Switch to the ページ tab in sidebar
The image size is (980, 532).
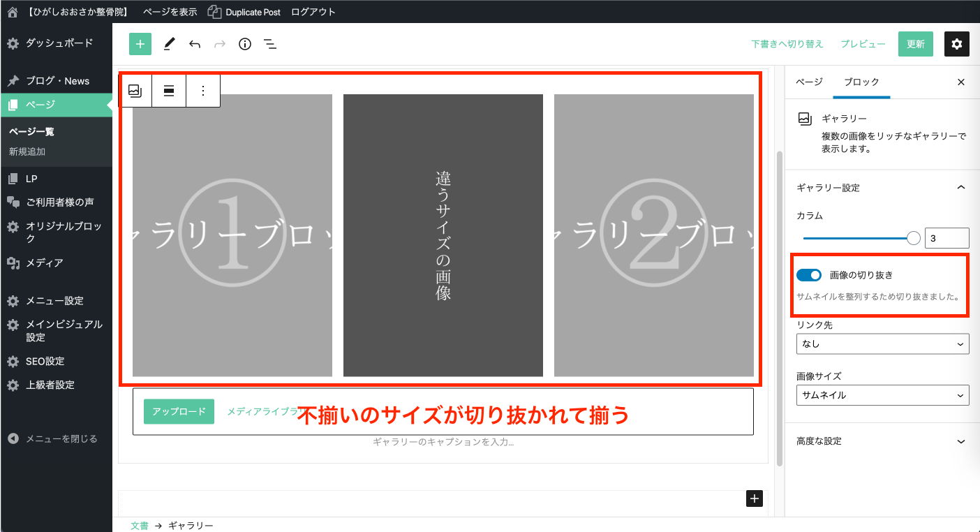[x=809, y=82]
